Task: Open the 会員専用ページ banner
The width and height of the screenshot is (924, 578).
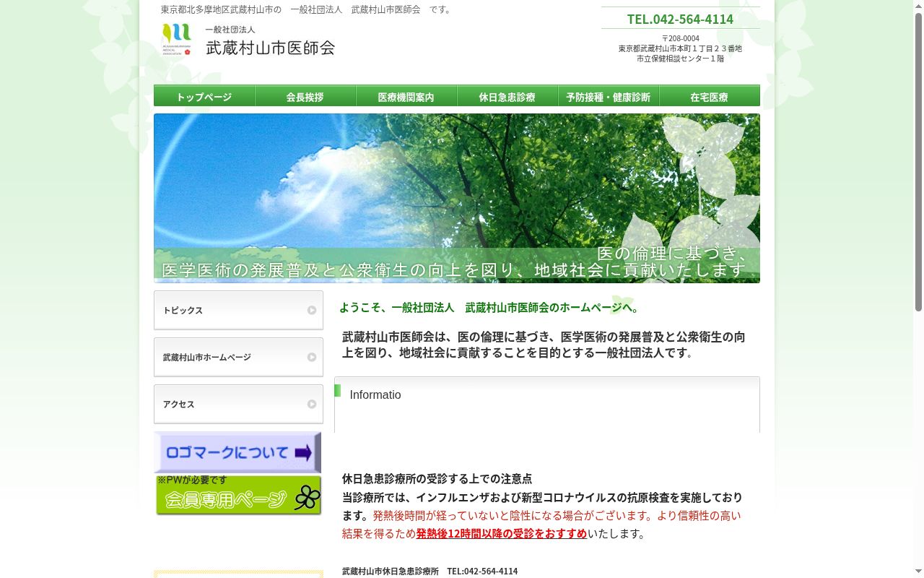Action: pos(238,495)
